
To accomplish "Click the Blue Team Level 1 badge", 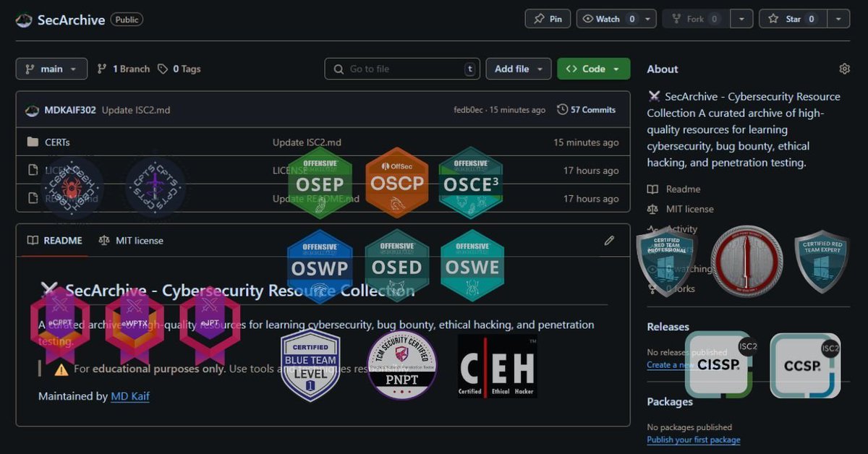I will click(311, 365).
